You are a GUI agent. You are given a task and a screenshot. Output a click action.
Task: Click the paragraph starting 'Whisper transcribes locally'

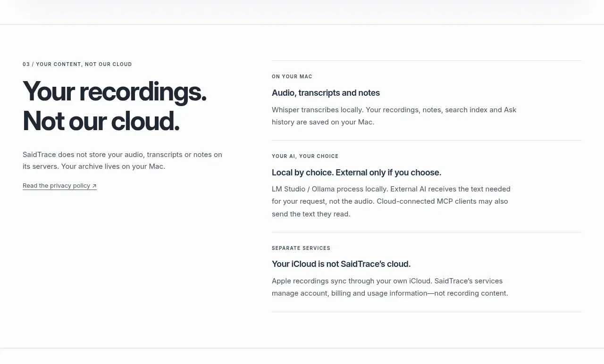[x=394, y=116]
